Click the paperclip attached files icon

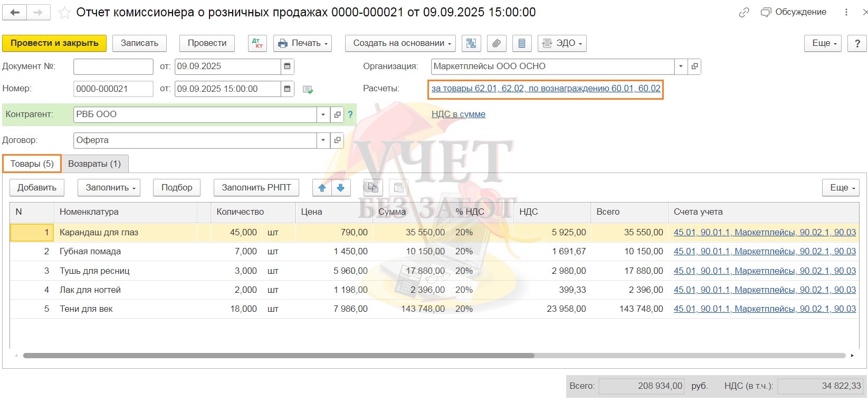(496, 43)
